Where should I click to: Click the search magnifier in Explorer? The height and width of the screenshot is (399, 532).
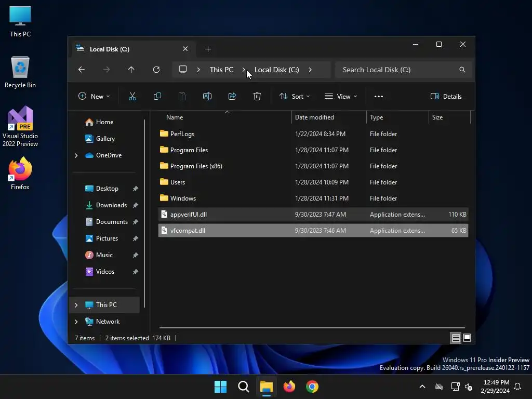point(462,70)
